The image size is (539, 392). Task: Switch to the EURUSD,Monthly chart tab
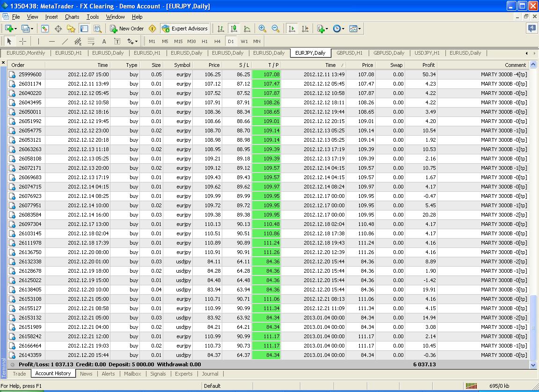pyautogui.click(x=26, y=53)
